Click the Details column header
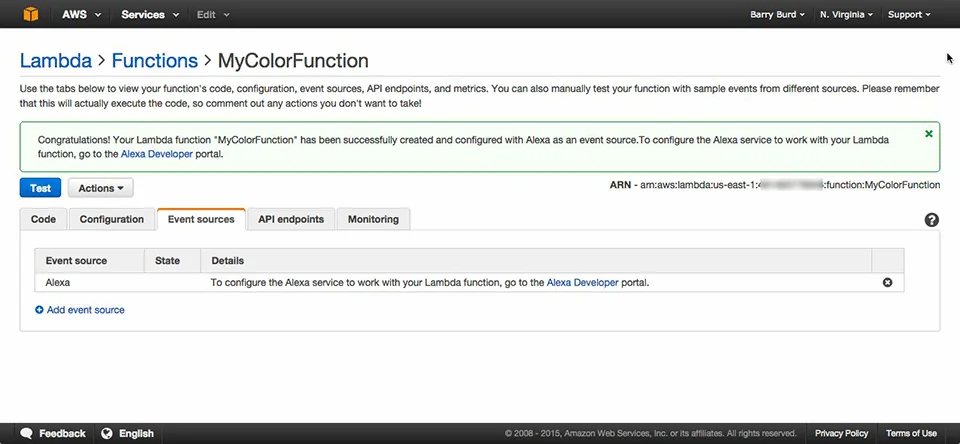The height and width of the screenshot is (444, 960). point(536,260)
